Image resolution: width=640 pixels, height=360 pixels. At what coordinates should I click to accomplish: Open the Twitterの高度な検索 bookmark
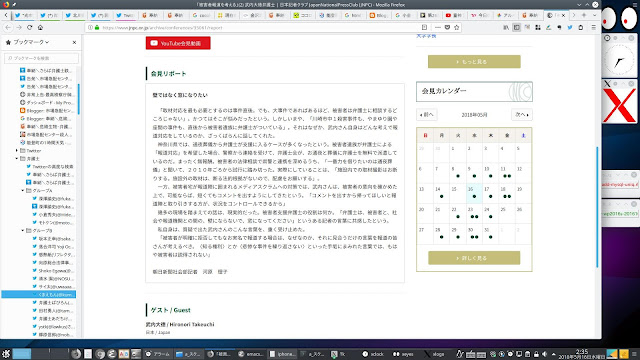(49, 167)
